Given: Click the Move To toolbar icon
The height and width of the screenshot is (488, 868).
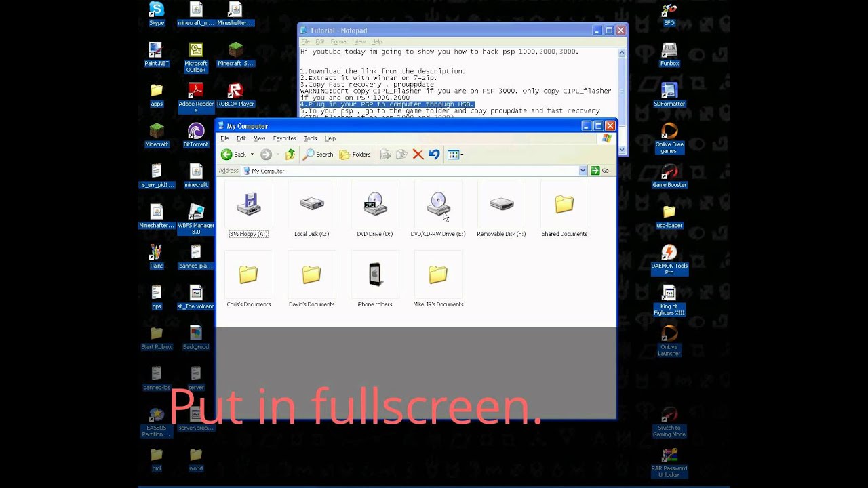Looking at the screenshot, I should [385, 155].
